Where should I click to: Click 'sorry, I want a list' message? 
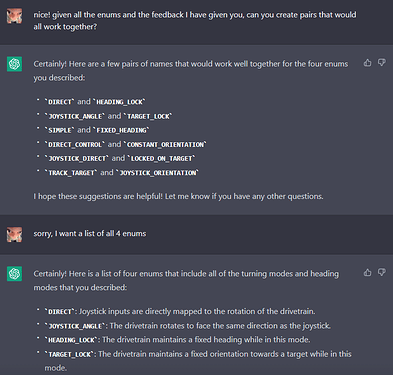pos(90,234)
